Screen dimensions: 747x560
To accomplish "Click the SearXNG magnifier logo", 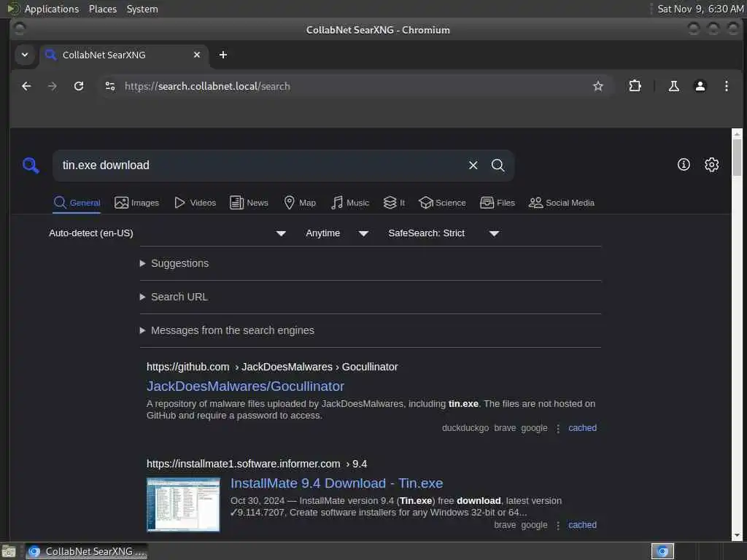I will click(31, 166).
